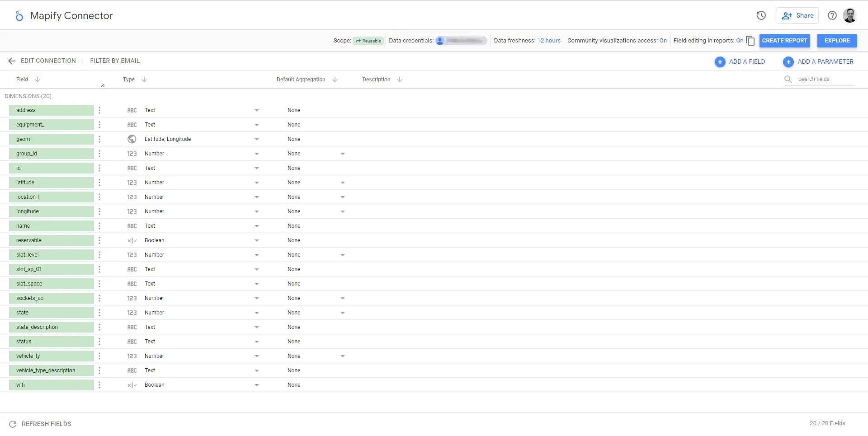868x436 pixels.
Task: Click the Add a Parameter plus icon
Action: [788, 62]
